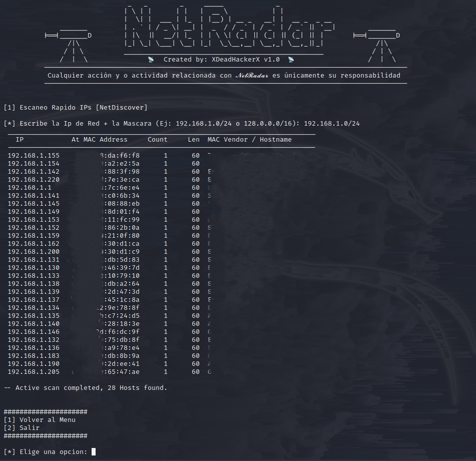Screen dimensions: 476x461
Task: Click the left satellite dish emoji icon
Action: click(151, 59)
